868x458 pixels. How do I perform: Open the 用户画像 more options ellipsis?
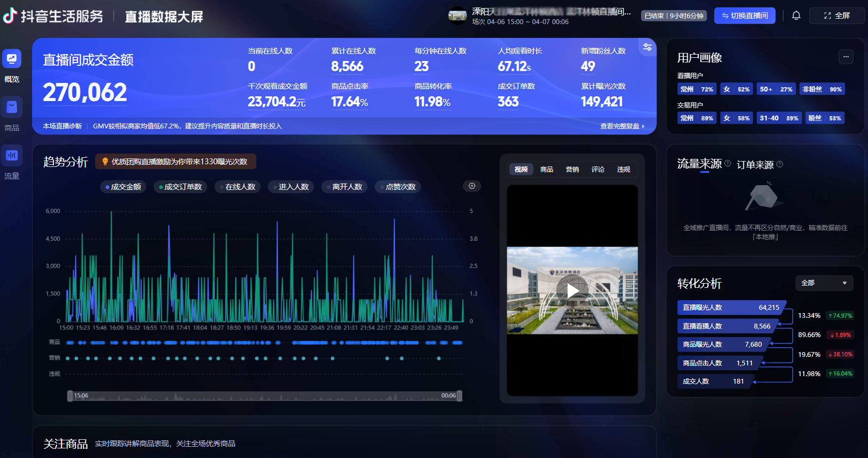[846, 57]
